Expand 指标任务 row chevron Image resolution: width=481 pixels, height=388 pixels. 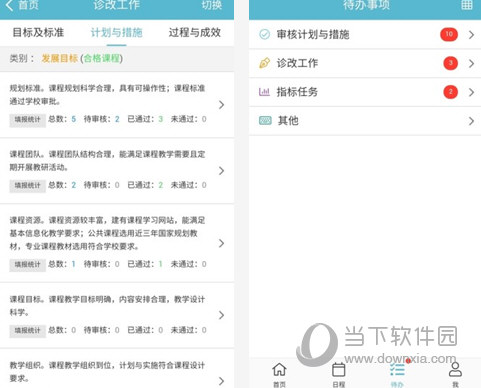(471, 92)
